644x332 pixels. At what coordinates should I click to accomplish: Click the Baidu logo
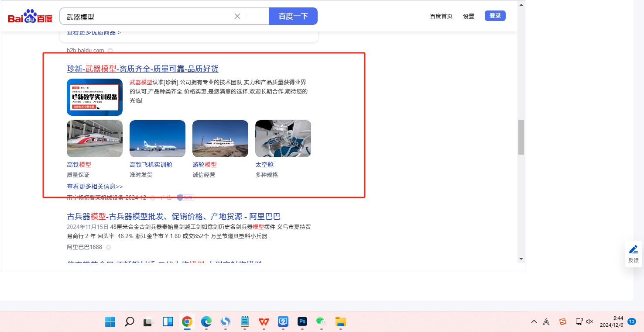(x=30, y=17)
